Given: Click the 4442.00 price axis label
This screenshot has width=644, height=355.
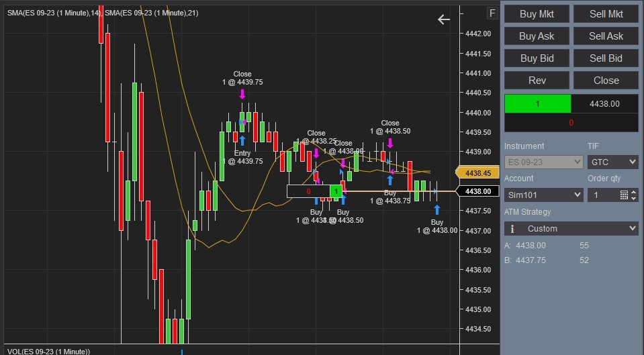Looking at the screenshot, I should pyautogui.click(x=478, y=34).
